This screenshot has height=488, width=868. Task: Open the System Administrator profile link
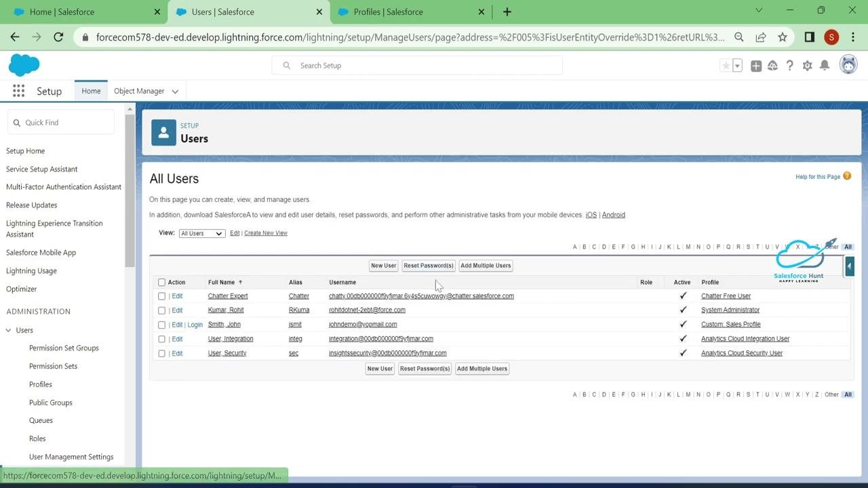[x=730, y=310]
